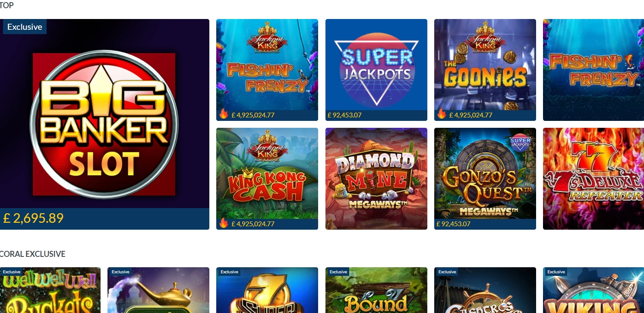Open the Bound exclusive game tile
Screen dimensions: 644x313
(x=376, y=290)
